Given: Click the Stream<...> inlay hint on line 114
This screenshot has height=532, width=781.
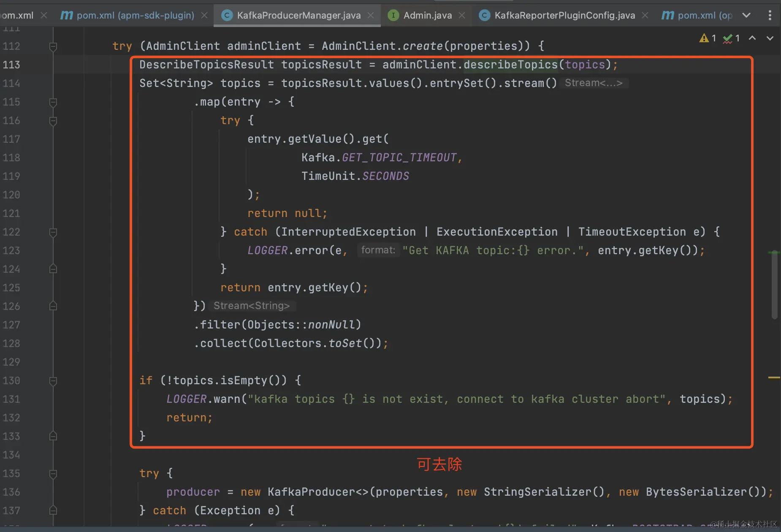Looking at the screenshot, I should 594,83.
